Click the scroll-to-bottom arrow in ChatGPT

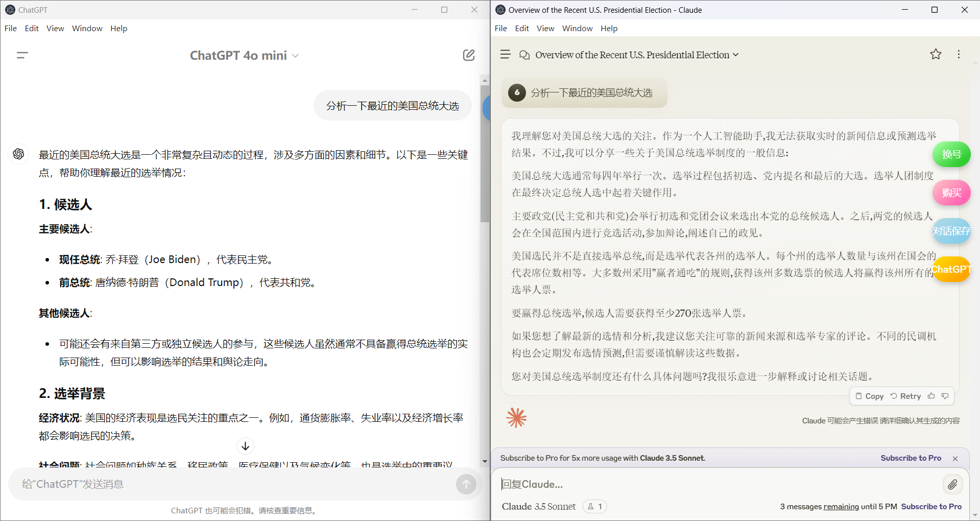pos(245,446)
